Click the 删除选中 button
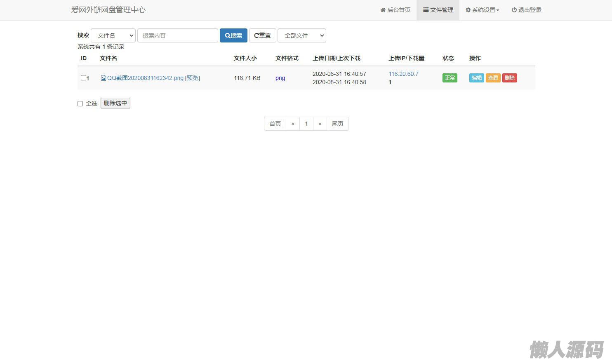Viewport: 612px width, 364px height. (115, 103)
